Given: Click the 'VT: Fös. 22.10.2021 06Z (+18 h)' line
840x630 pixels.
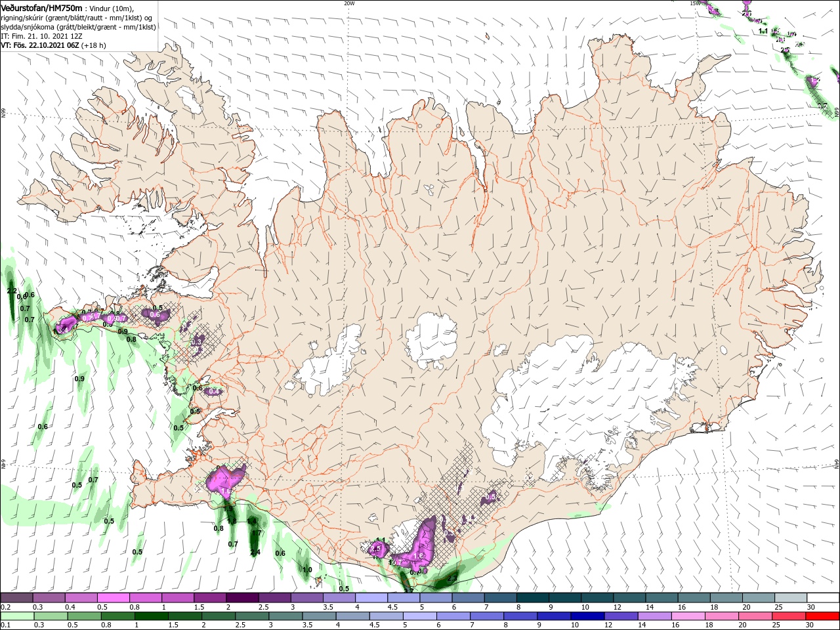Looking at the screenshot, I should point(53,45).
